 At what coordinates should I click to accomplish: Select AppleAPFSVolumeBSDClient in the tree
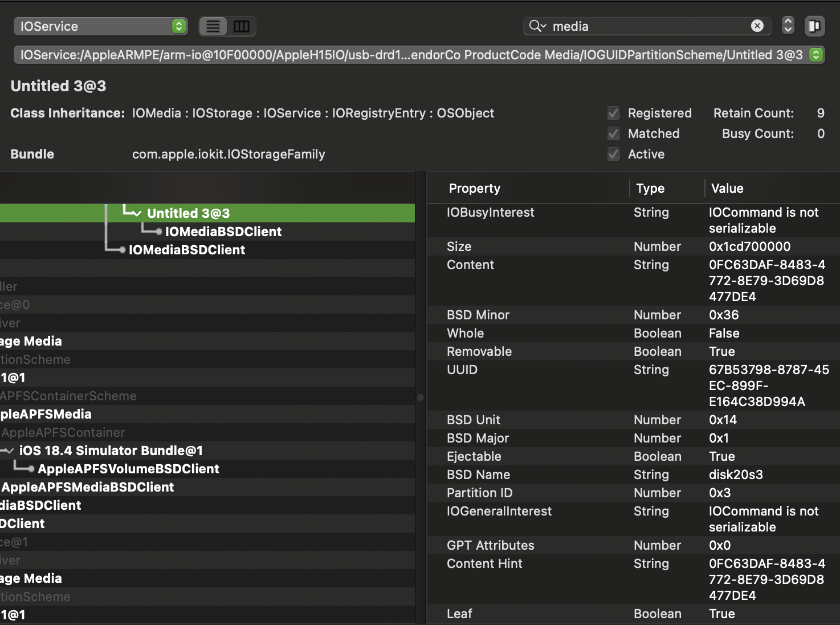click(x=128, y=469)
